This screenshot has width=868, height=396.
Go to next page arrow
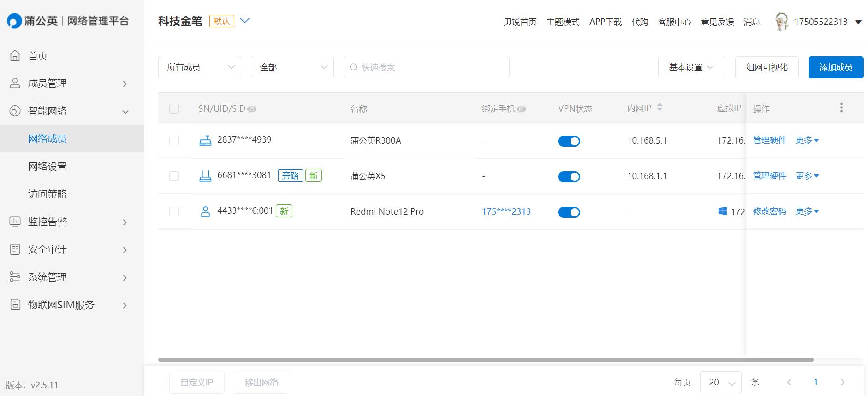point(843,382)
